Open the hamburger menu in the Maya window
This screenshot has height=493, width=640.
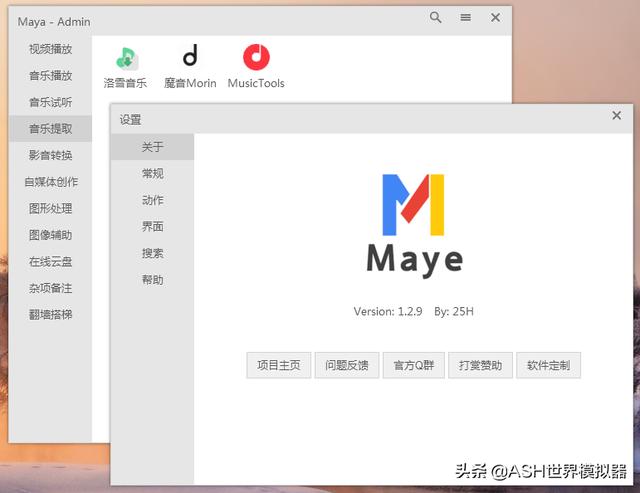(465, 18)
